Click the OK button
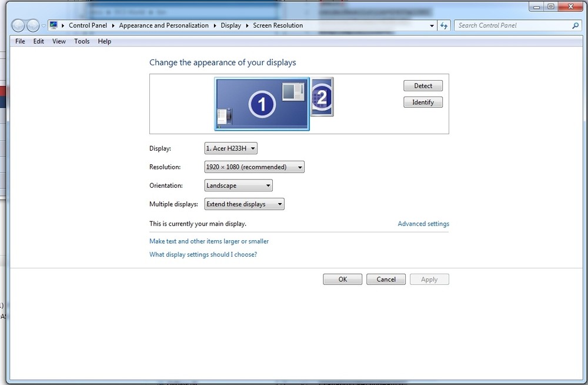The width and height of the screenshot is (588, 385). [343, 280]
